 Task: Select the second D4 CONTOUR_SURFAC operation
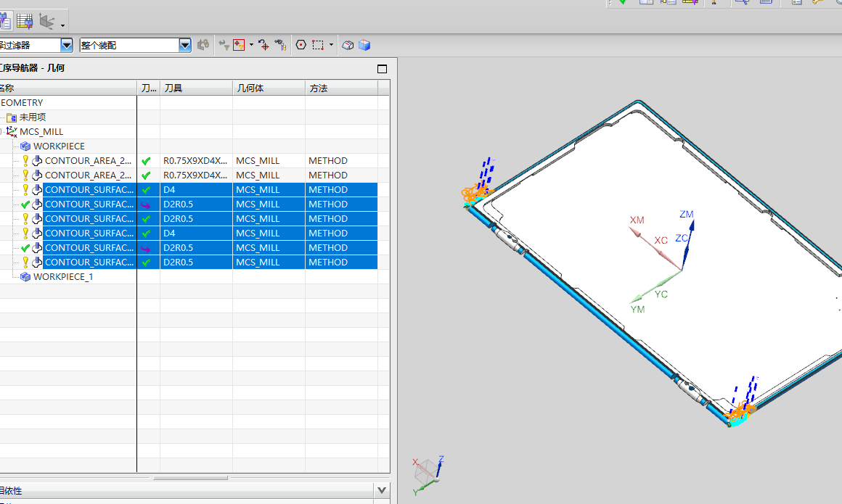pyautogui.click(x=89, y=233)
